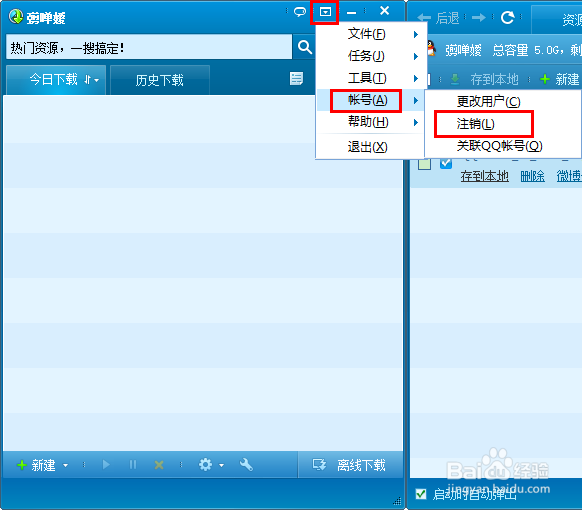
Task: Click the magnifier search button
Action: pos(305,47)
